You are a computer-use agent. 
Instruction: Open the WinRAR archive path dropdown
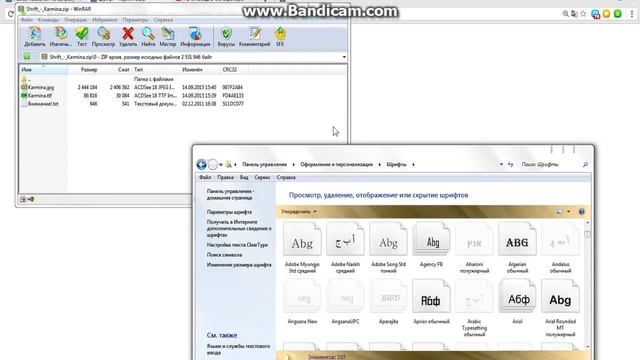(344, 57)
